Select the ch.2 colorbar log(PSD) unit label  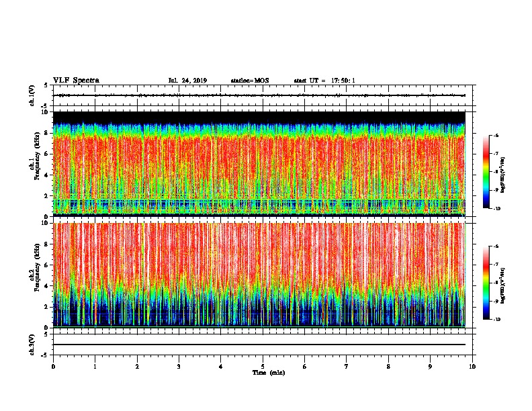[x=503, y=285]
